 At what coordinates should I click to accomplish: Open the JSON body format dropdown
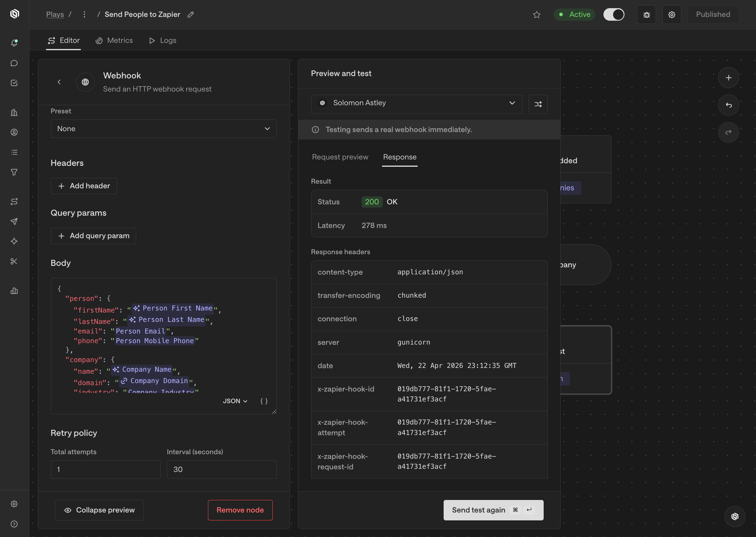click(x=235, y=401)
